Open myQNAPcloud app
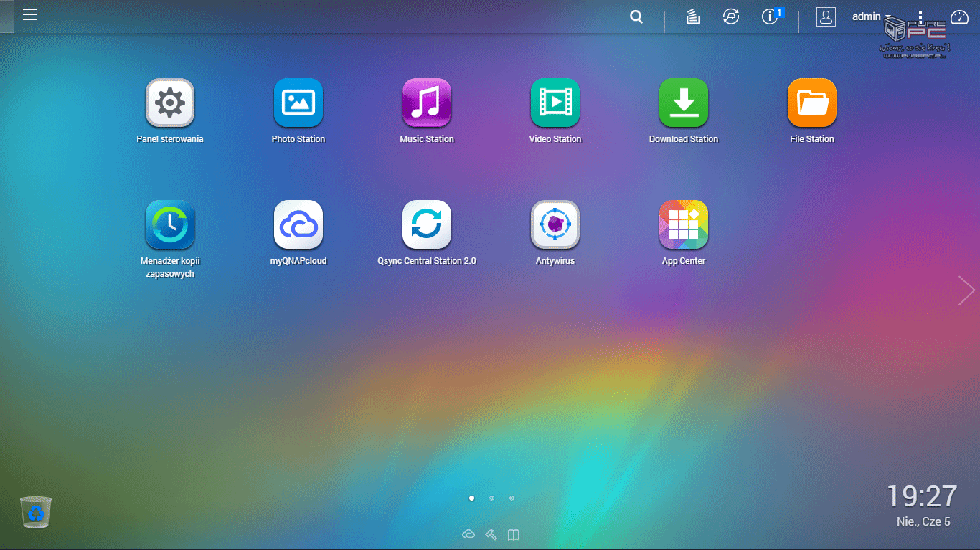 coord(298,224)
